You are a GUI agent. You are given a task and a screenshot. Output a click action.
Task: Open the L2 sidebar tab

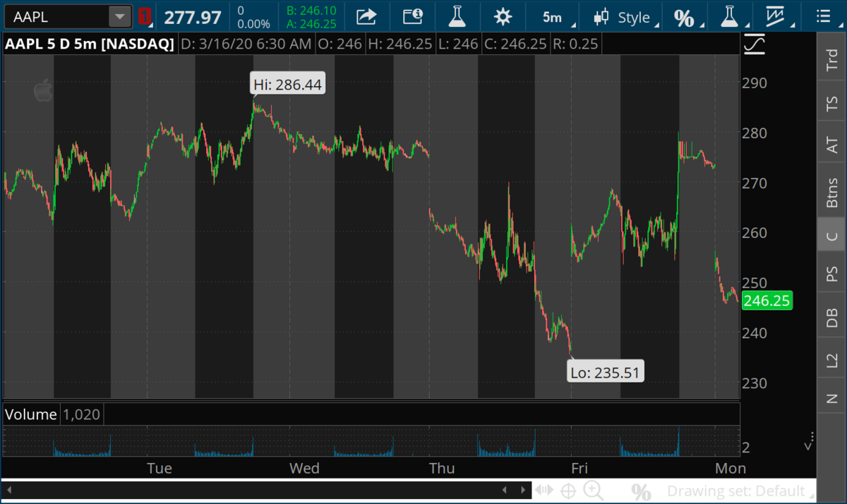tap(831, 361)
